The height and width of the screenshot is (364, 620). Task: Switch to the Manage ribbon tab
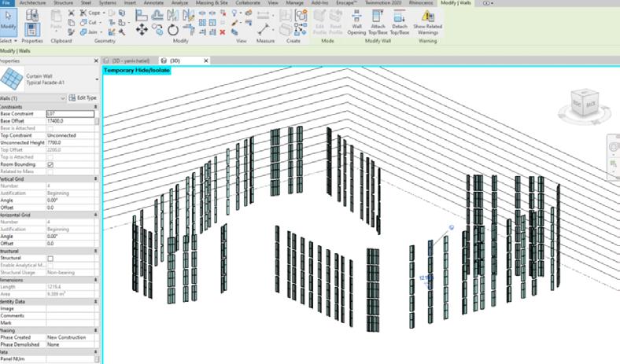294,3
